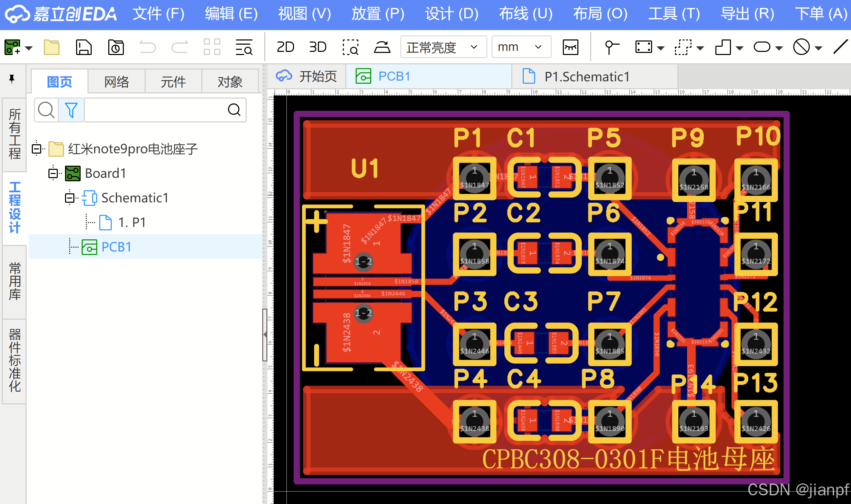The height and width of the screenshot is (504, 851).
Task: Toggle the filter funnel in search panel
Action: tap(71, 110)
